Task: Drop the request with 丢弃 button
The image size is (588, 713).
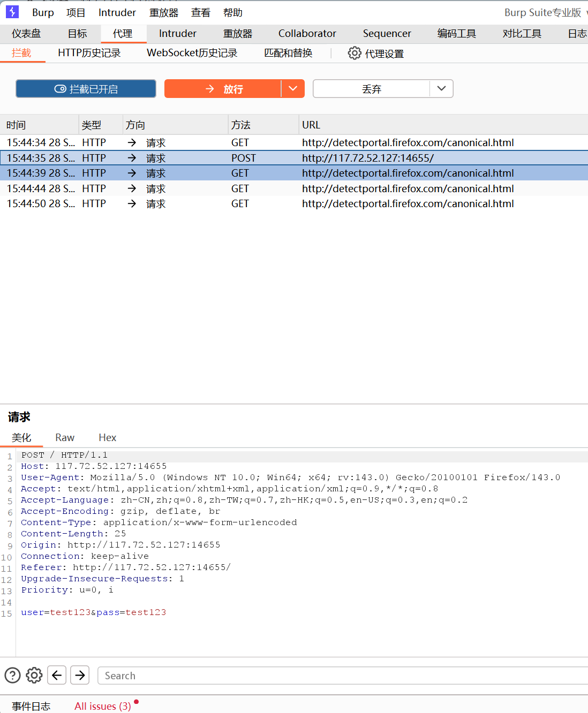Action: [x=372, y=89]
